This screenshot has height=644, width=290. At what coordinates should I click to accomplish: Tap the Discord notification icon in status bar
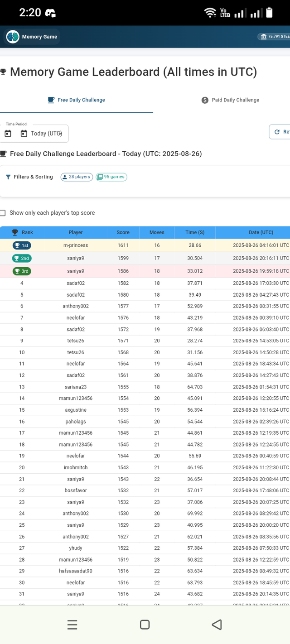pos(50,13)
